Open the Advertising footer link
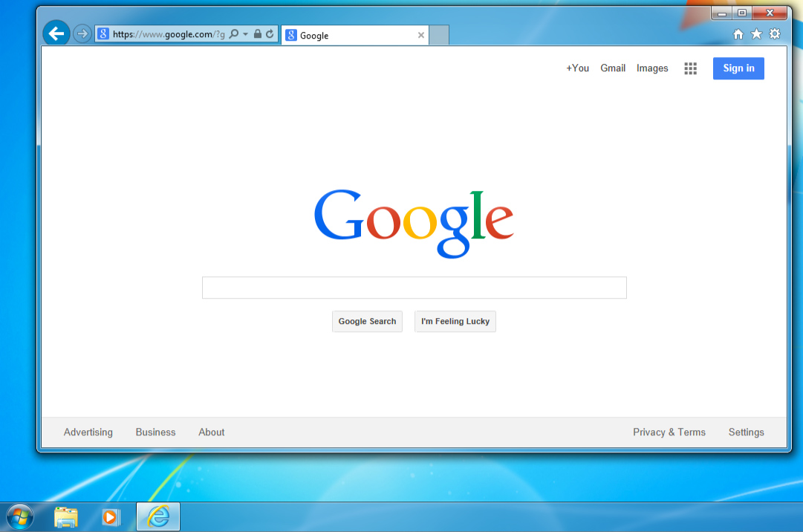803x532 pixels. click(88, 432)
